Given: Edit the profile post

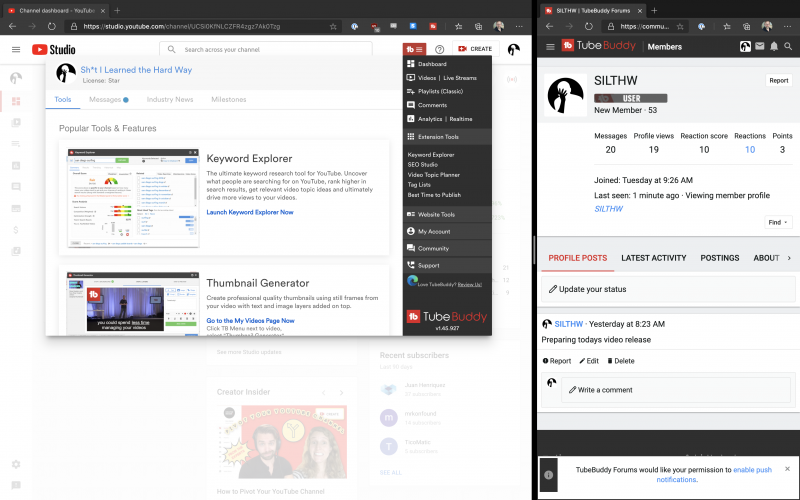Looking at the screenshot, I should [588, 361].
